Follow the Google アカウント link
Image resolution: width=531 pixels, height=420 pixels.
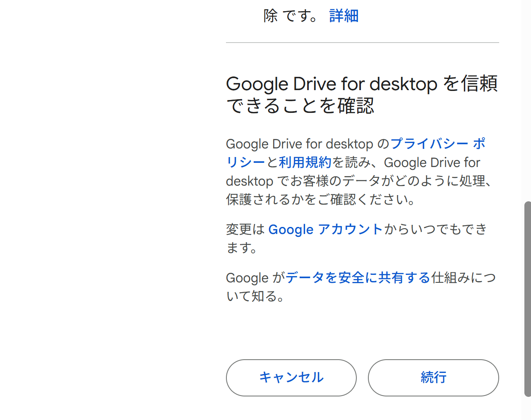325,229
